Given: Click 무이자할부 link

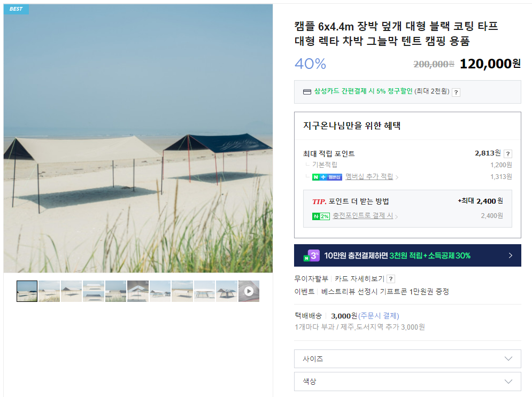Looking at the screenshot, I should tap(311, 279).
